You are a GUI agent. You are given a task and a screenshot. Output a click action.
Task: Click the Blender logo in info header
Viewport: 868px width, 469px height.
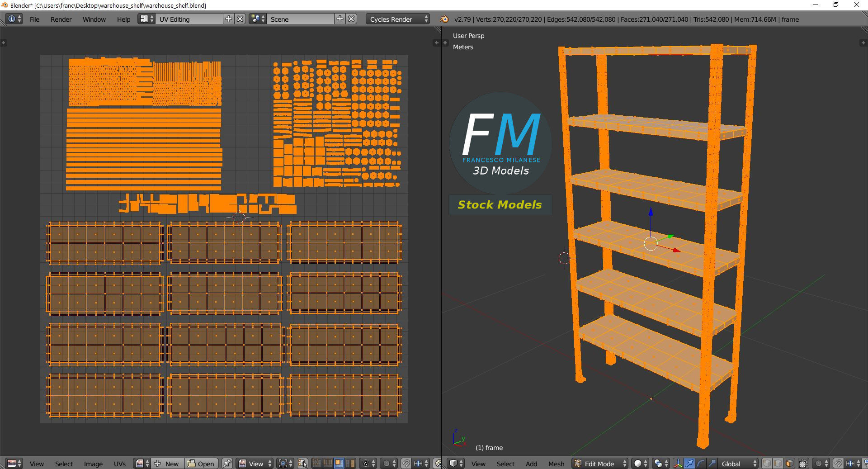tap(444, 19)
